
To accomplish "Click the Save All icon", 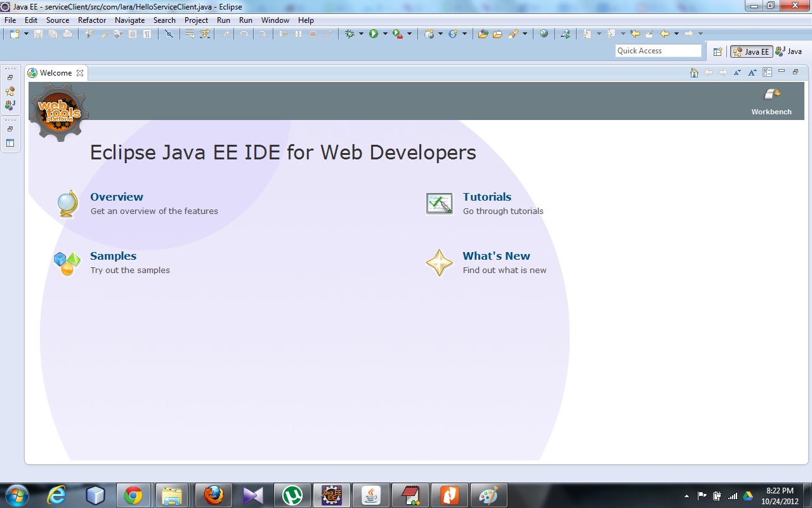I will pyautogui.click(x=53, y=34).
